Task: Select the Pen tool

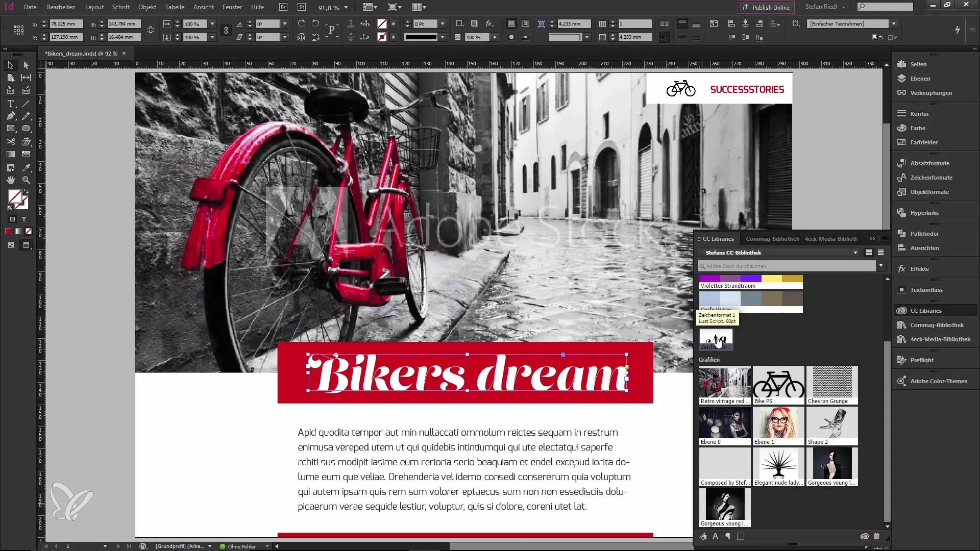Action: coord(10,116)
